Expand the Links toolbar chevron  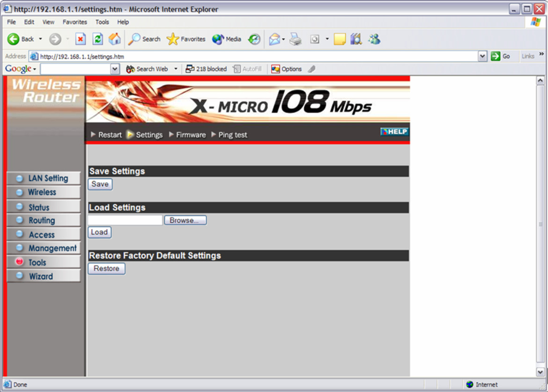point(541,54)
